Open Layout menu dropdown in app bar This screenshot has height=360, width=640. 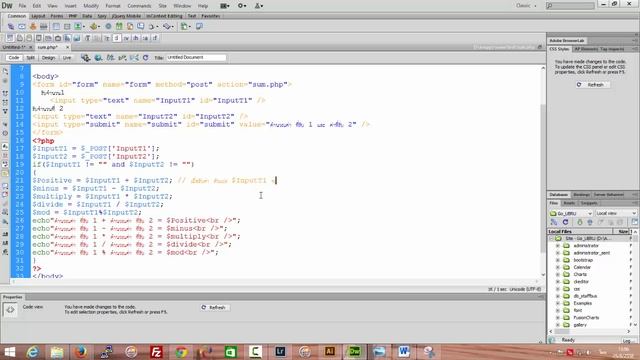click(x=224, y=6)
